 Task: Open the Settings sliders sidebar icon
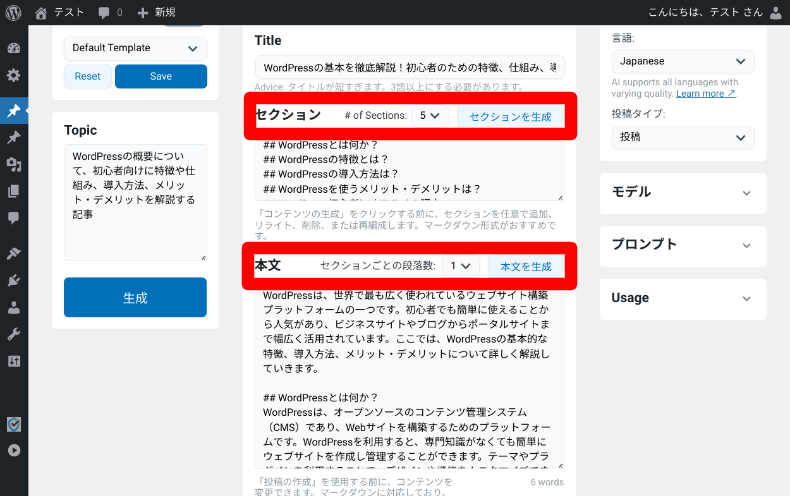coord(14,361)
